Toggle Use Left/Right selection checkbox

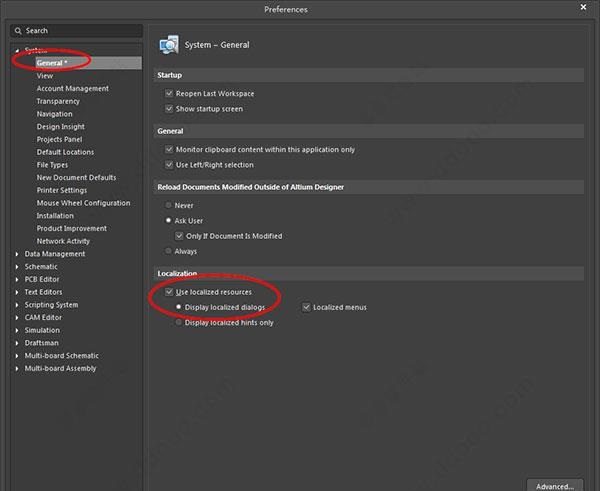(x=169, y=165)
